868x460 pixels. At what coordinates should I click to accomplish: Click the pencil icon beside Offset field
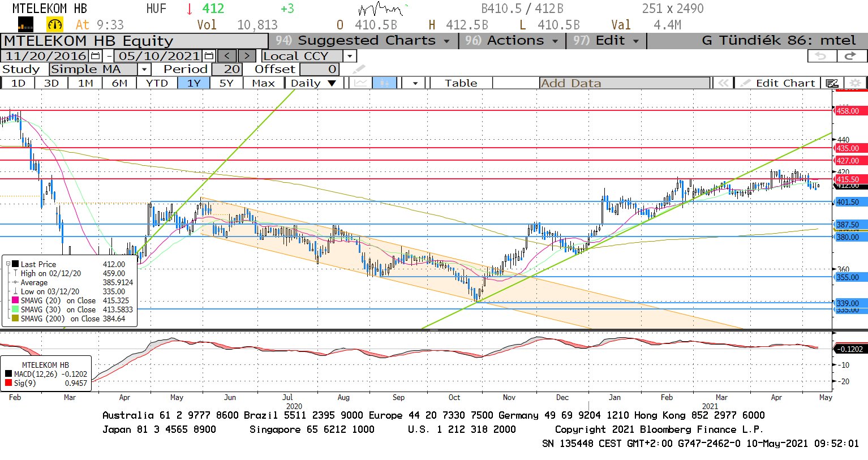click(359, 70)
